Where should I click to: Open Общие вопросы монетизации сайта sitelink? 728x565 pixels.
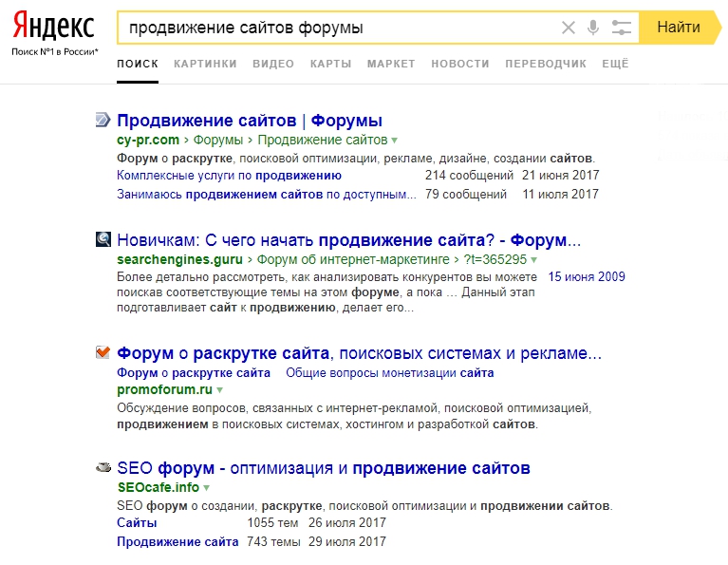[390, 373]
